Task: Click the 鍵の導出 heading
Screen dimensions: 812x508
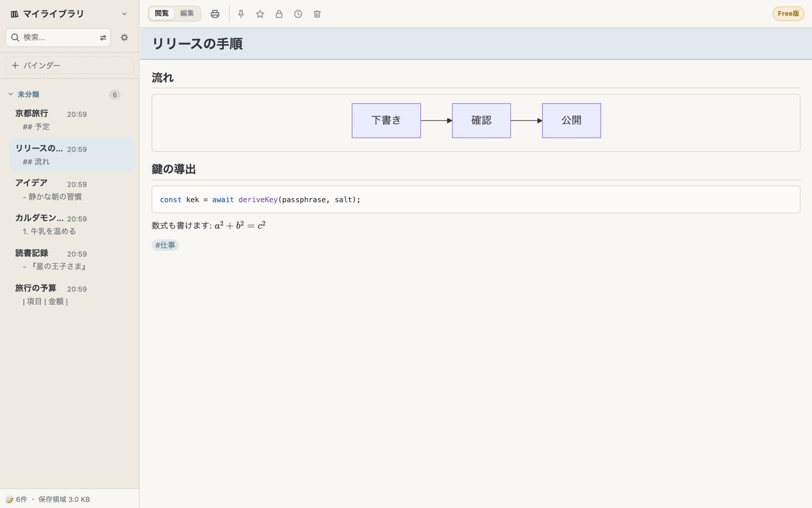Action: click(174, 170)
